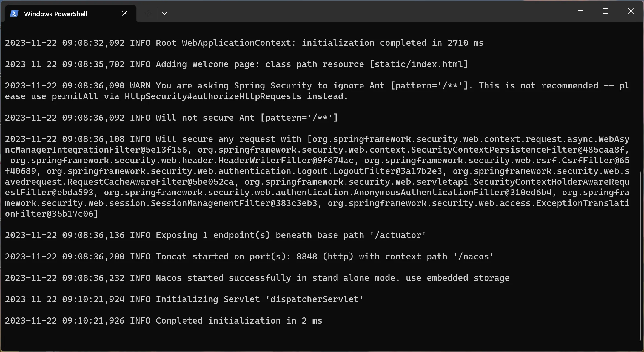Click the static/index.html resource text
The width and height of the screenshot is (644, 352).
pyautogui.click(x=418, y=64)
